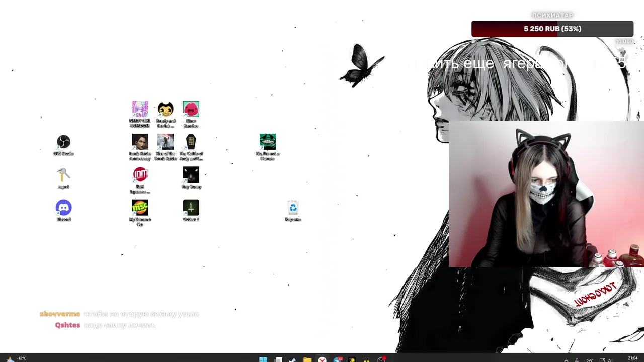This screenshot has height=362, width=644.
Task: Click the streamer webcam overlay
Action: pos(546,194)
